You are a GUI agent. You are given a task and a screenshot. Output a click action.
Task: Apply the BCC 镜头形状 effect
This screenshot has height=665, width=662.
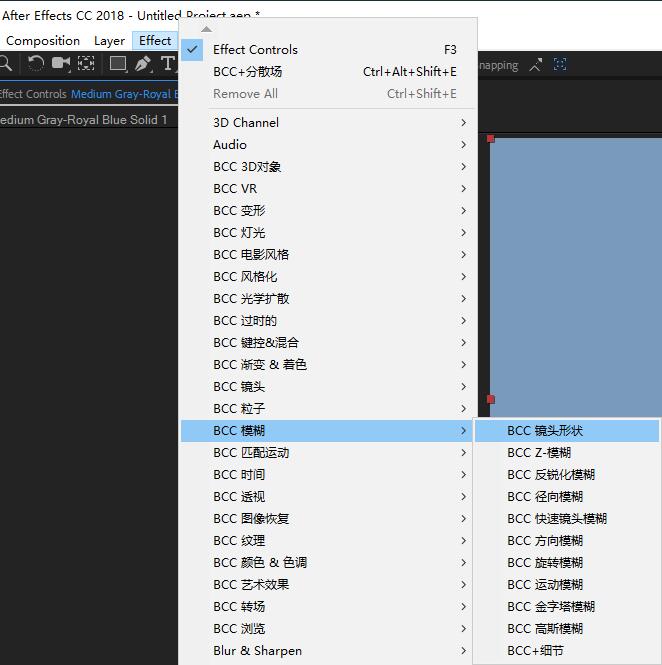[x=567, y=431]
